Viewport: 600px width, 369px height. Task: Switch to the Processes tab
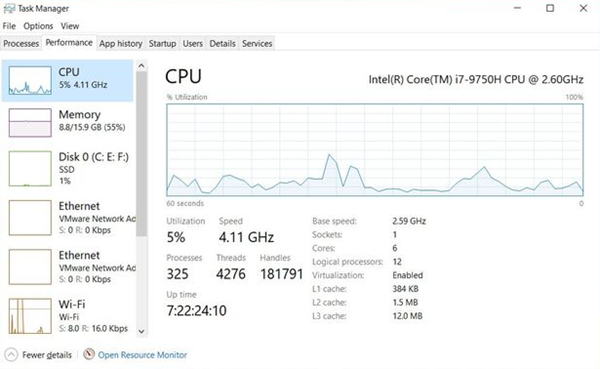(x=21, y=44)
